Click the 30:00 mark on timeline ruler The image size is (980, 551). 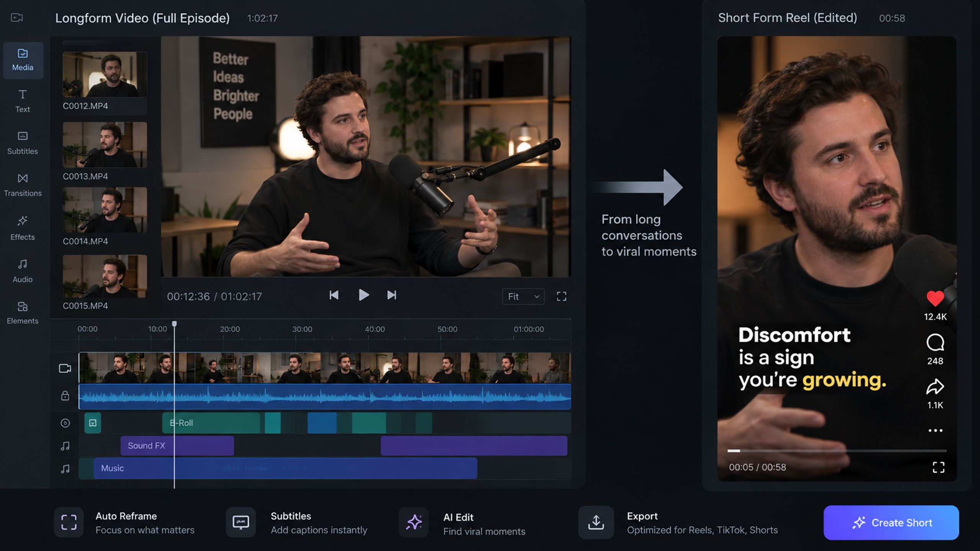302,329
